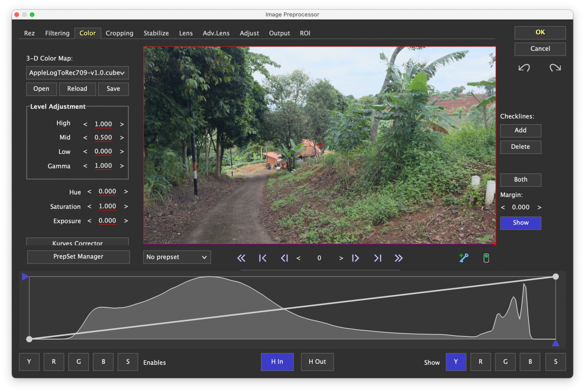Open the 3-D Color Map dropdown

coord(77,73)
